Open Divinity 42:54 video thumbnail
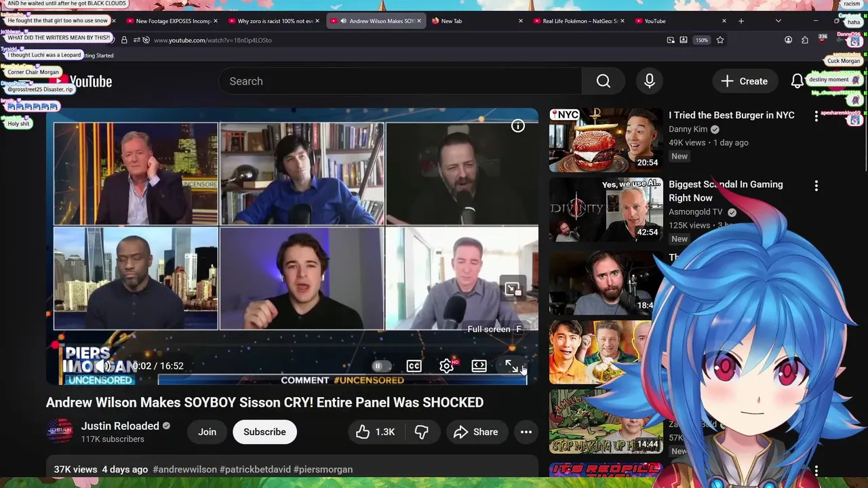 coord(606,209)
